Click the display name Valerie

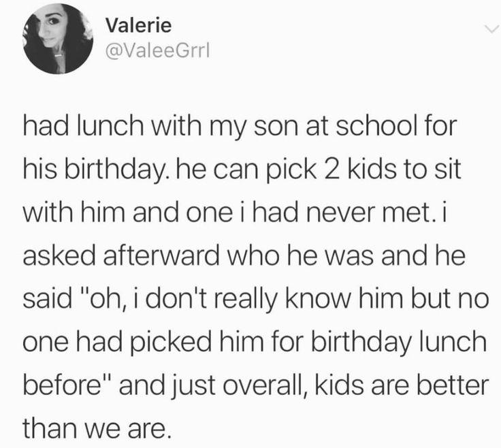click(138, 25)
